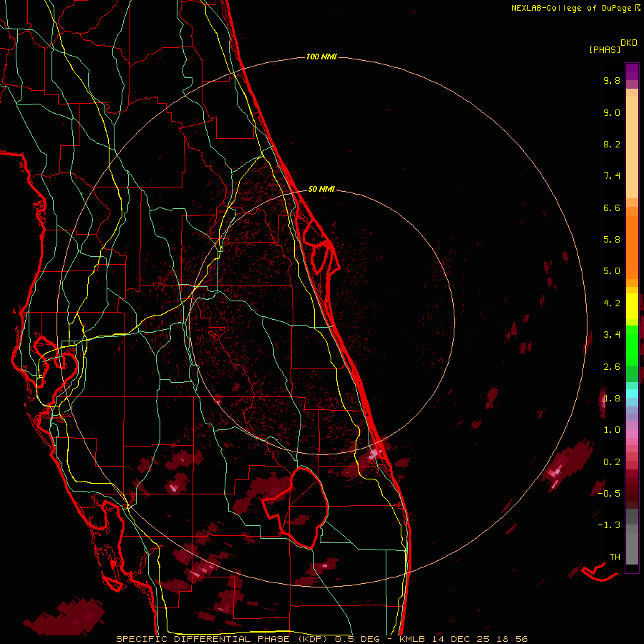
Task: Click the 5.0 legend value
Action: point(612,271)
